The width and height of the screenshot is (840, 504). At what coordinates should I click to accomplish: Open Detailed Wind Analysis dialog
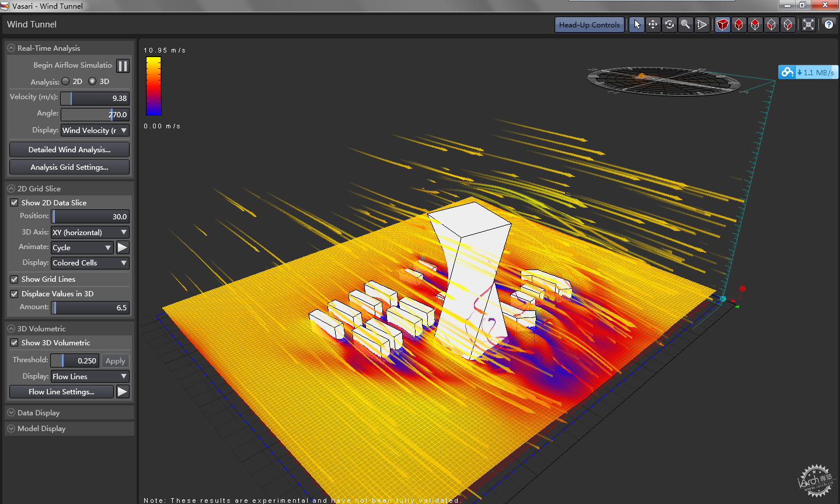point(69,149)
